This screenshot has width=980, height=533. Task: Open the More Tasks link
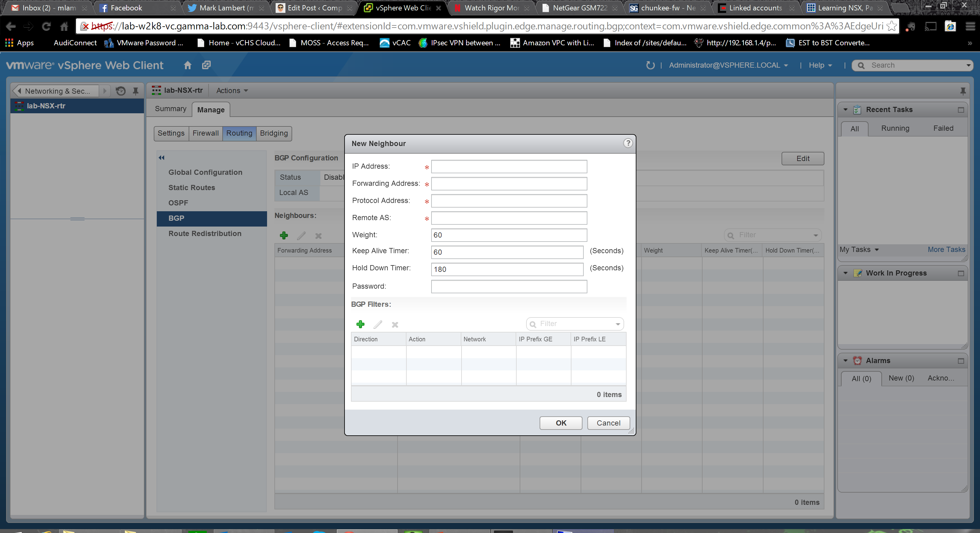(946, 250)
